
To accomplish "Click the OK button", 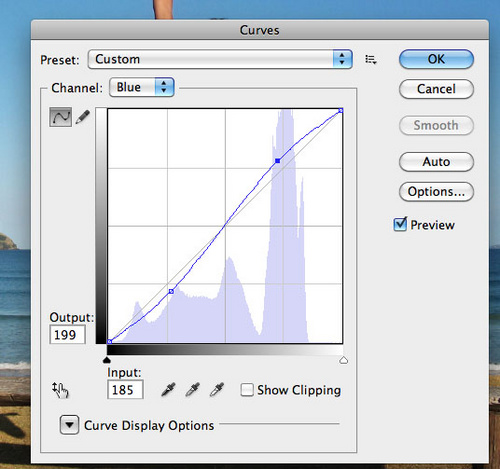I will (x=436, y=59).
